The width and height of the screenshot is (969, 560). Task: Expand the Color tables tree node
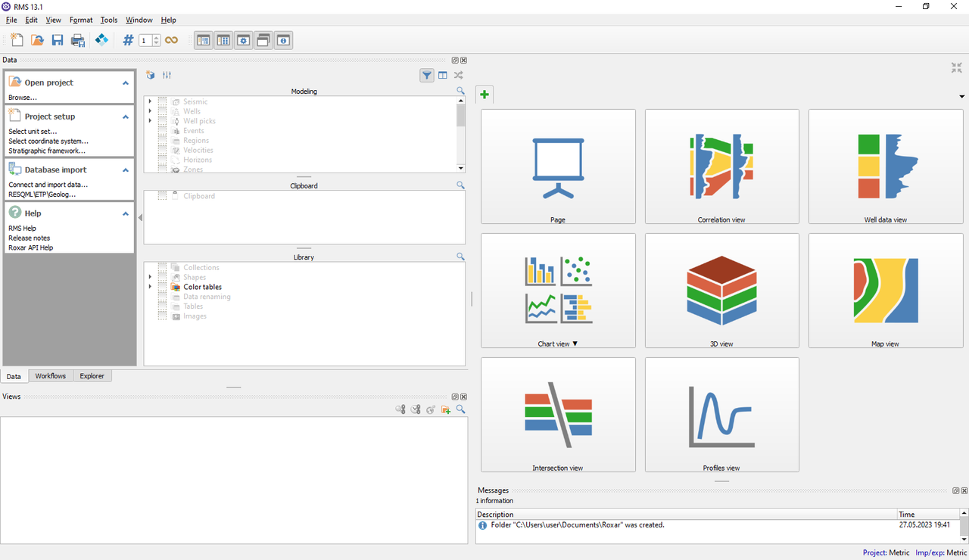click(150, 287)
